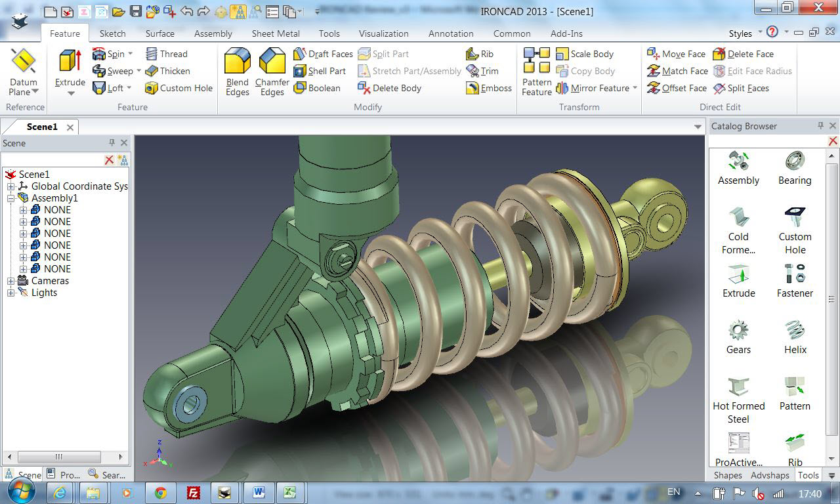The height and width of the screenshot is (504, 840).
Task: Select the Shell Part tool
Action: (x=325, y=71)
